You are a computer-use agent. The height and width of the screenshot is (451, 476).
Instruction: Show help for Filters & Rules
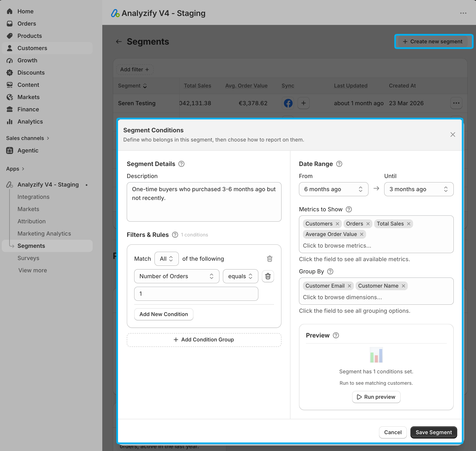(x=175, y=235)
